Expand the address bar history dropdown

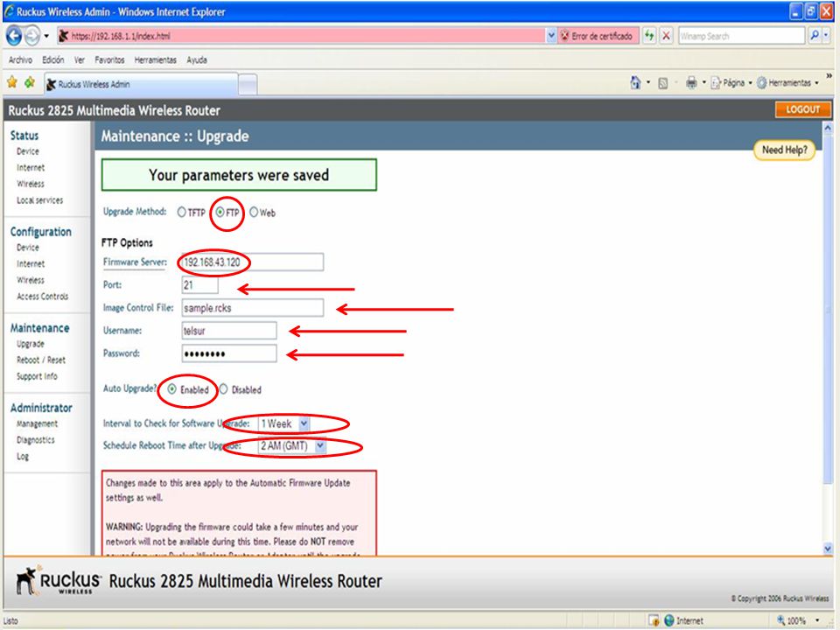551,36
